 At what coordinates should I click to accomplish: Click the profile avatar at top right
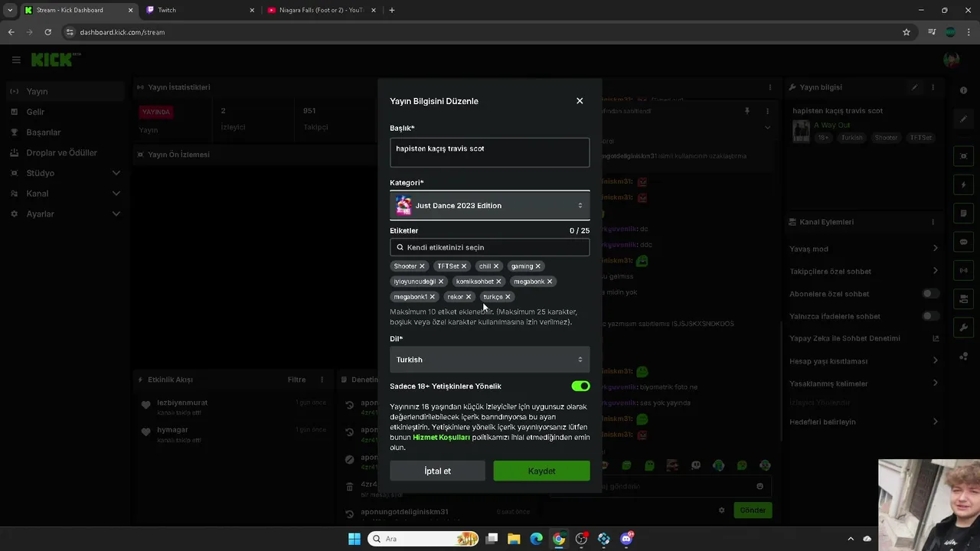(x=952, y=60)
